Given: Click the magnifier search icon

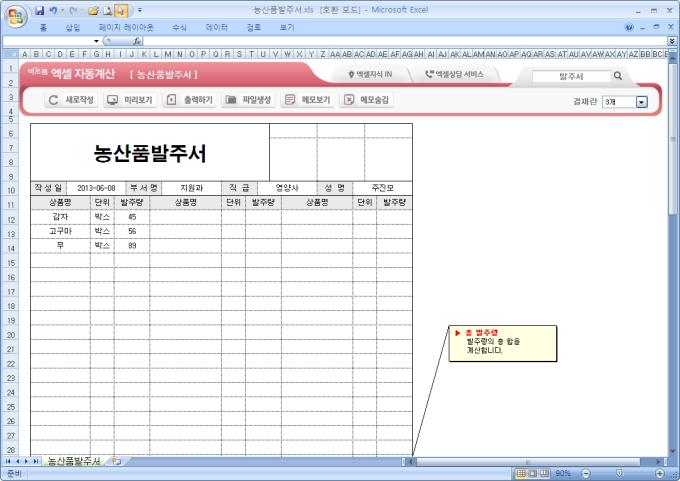Looking at the screenshot, I should [618, 76].
